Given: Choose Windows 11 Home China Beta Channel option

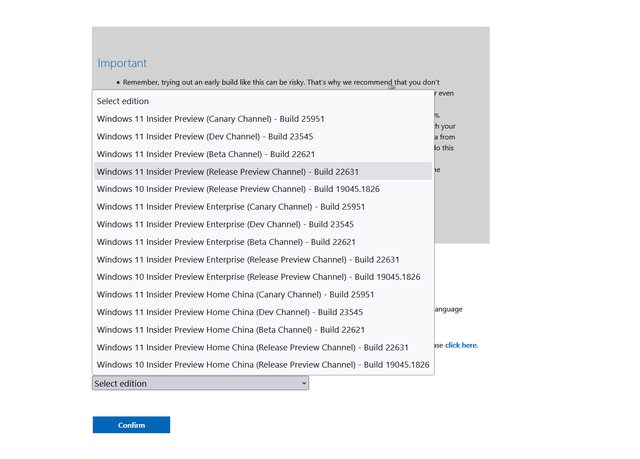Looking at the screenshot, I should [x=230, y=329].
